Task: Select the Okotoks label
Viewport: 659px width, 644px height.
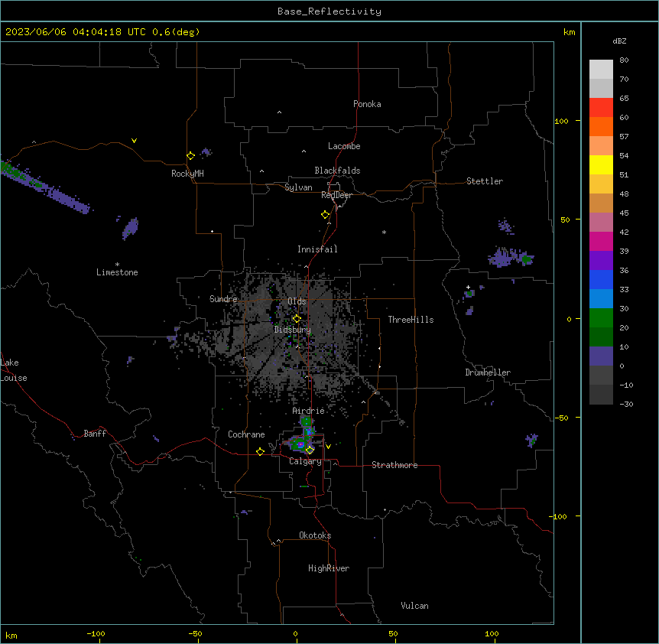Action: click(x=315, y=535)
